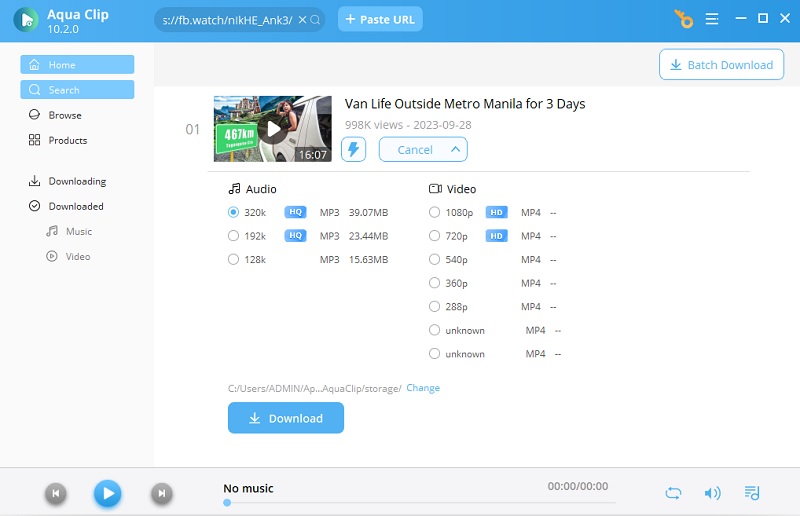Screen dimensions: 800x516
Task: Click the 998K views date text
Action: [x=408, y=125]
